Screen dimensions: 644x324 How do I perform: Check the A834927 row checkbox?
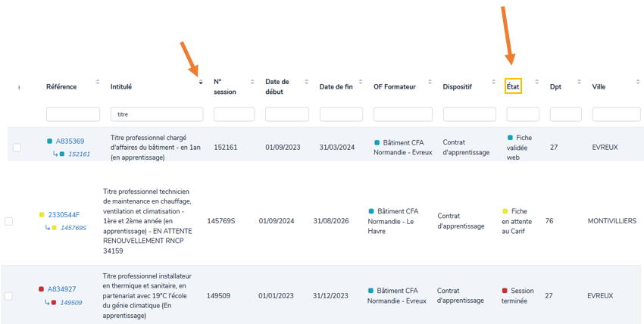(x=9, y=296)
